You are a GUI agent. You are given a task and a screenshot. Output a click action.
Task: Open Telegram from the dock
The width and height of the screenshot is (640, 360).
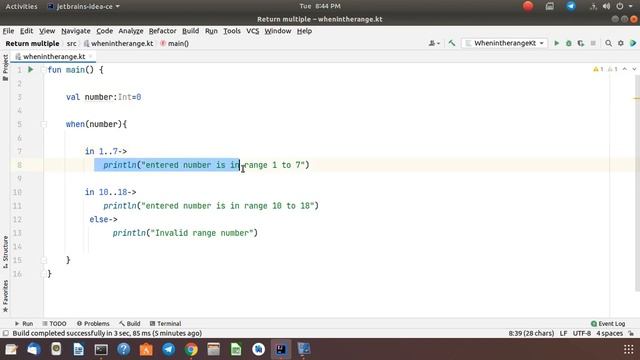click(x=169, y=349)
